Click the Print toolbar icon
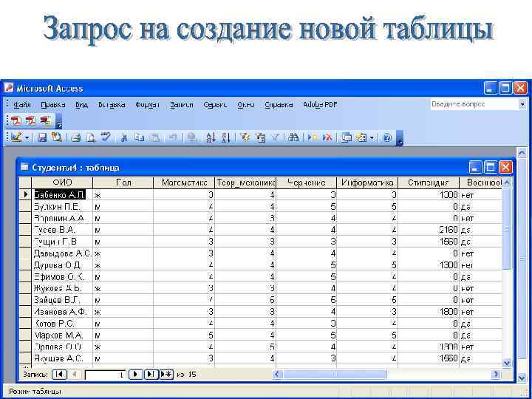Image resolution: width=532 pixels, height=399 pixels. tap(76, 137)
